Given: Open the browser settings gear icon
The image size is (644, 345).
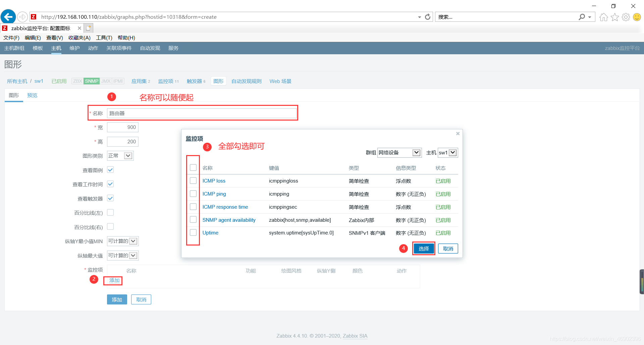Looking at the screenshot, I should tap(626, 17).
